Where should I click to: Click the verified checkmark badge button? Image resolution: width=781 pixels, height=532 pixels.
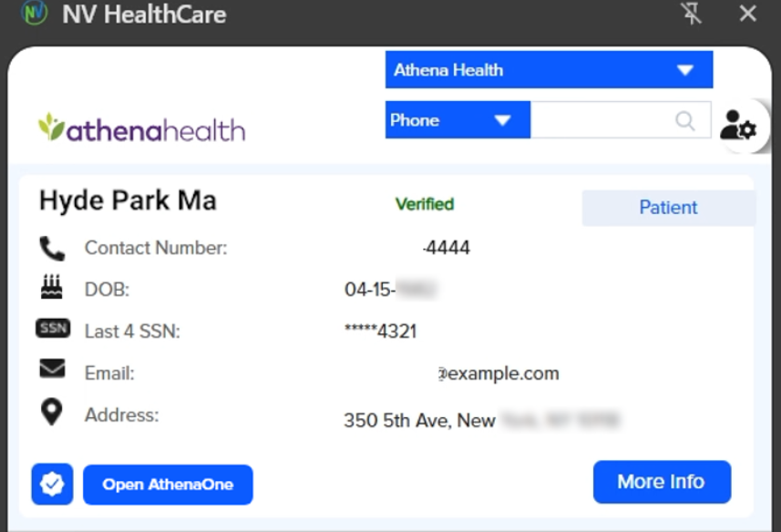(52, 485)
